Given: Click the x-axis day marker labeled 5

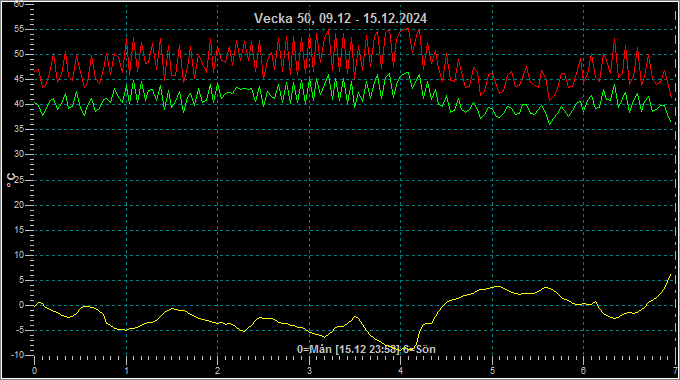Looking at the screenshot, I should coord(492,371).
